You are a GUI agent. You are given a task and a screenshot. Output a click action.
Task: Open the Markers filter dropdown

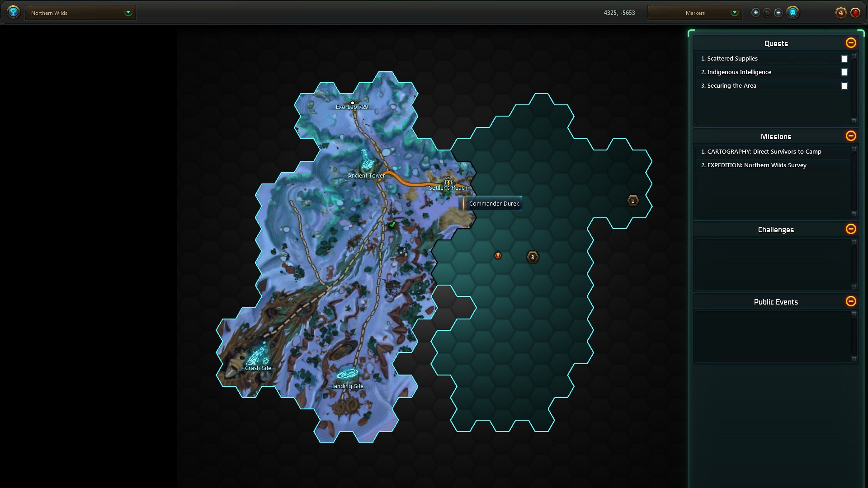[694, 13]
